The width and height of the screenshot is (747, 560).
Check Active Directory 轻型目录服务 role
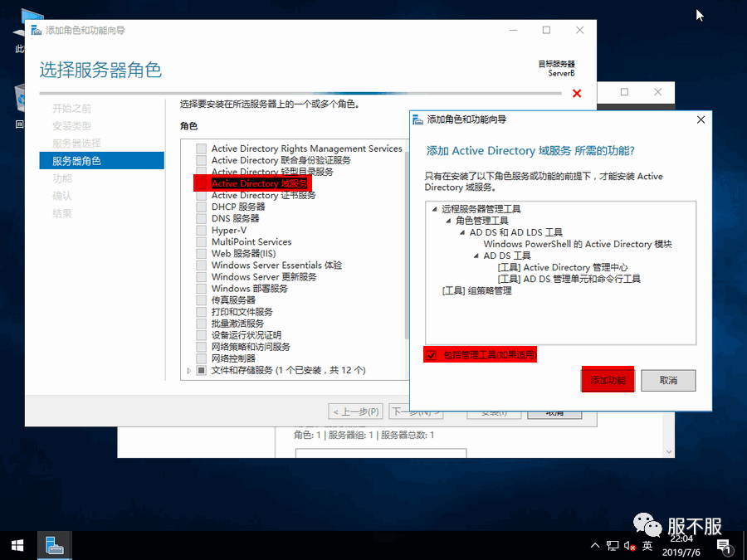point(202,172)
